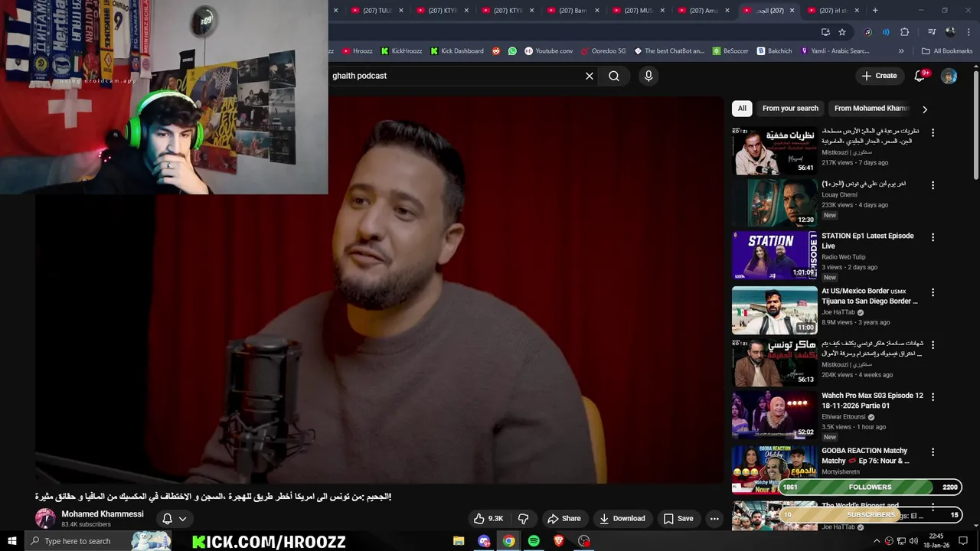Open Yamli Arabic Search bookmark
This screenshot has width=980, height=551.
click(835, 51)
